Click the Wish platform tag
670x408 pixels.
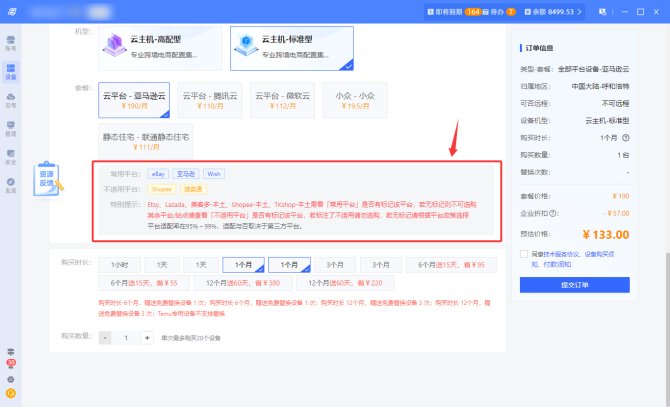point(214,174)
